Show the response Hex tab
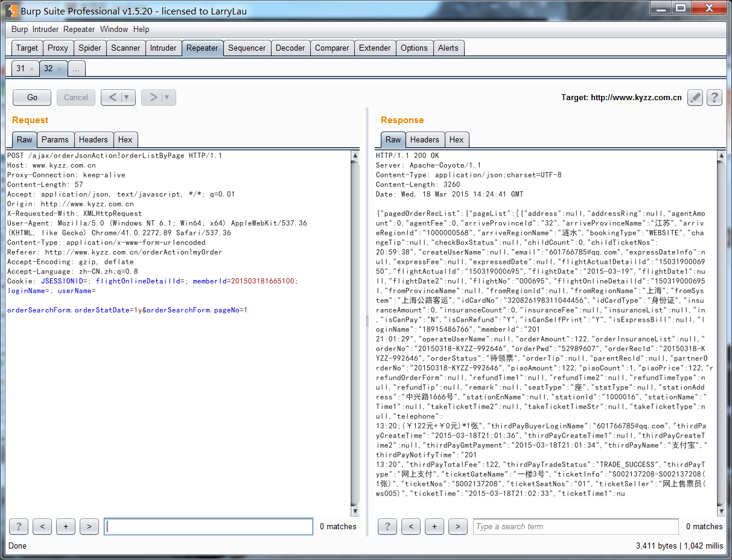The height and width of the screenshot is (560, 732). [x=457, y=139]
